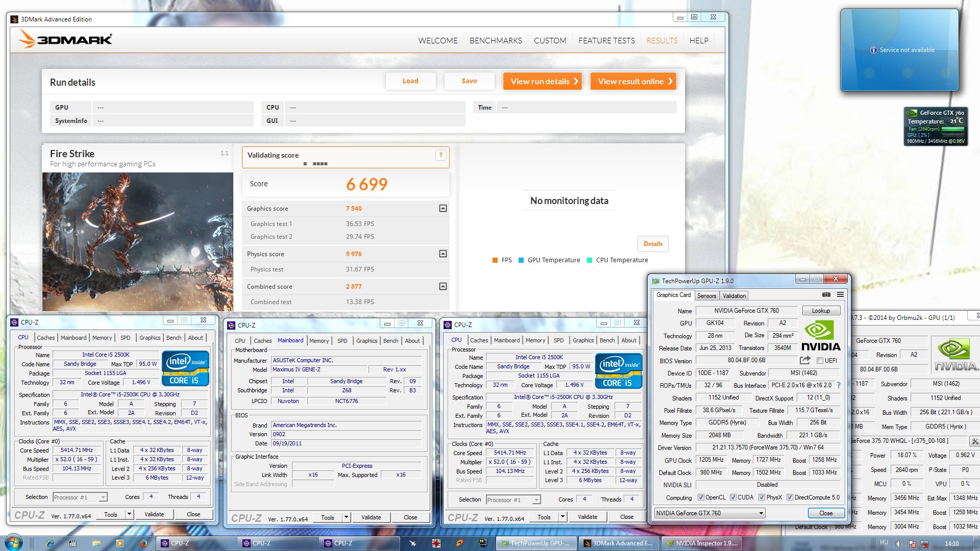Screen dimensions: 980x551
Task: Switch to the Validation tab in GPU-Z
Action: [734, 296]
